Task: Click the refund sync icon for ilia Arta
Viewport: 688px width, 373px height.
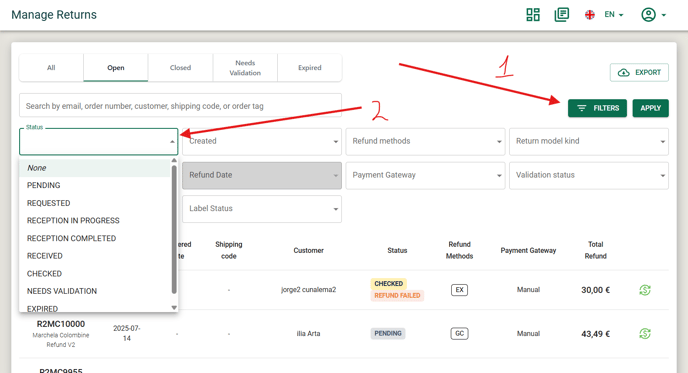Action: [x=645, y=334]
